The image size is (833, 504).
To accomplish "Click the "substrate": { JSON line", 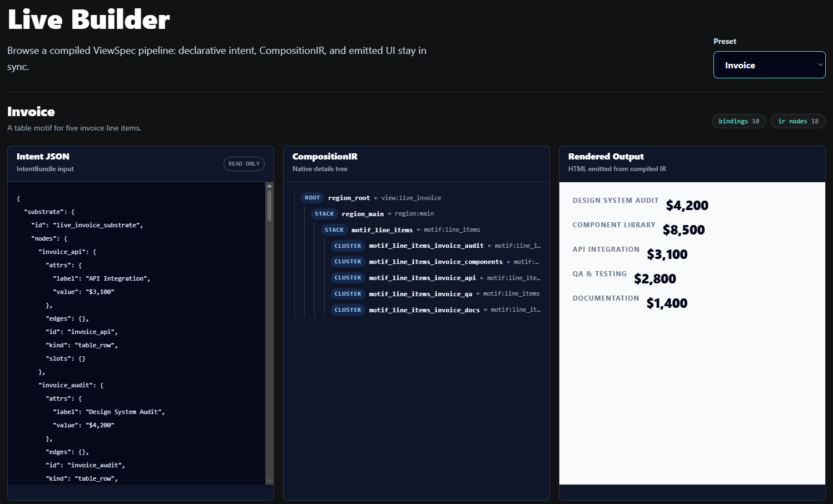I will pos(49,212).
